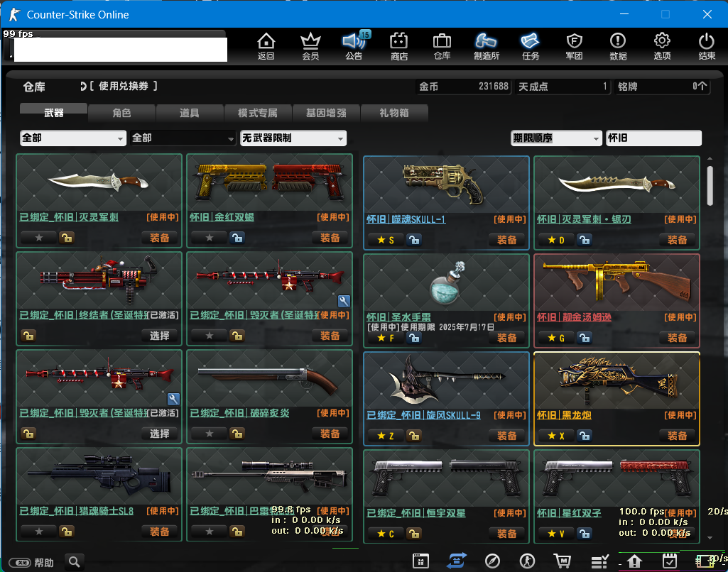Toggle star X on 黑龙炮
The height and width of the screenshot is (572, 728).
point(555,436)
